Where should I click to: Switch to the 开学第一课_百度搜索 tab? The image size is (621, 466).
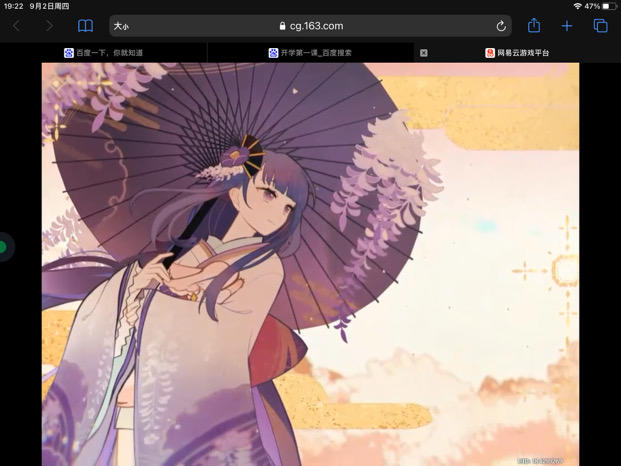pyautogui.click(x=310, y=53)
